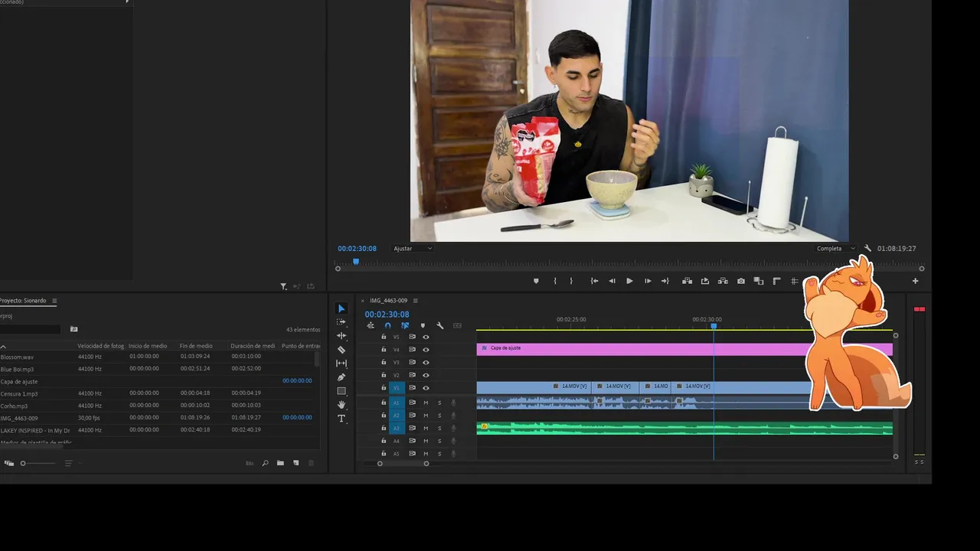Viewport: 980px width, 551px height.
Task: Click program monitor timecode 00:02:30:08
Action: click(358, 249)
